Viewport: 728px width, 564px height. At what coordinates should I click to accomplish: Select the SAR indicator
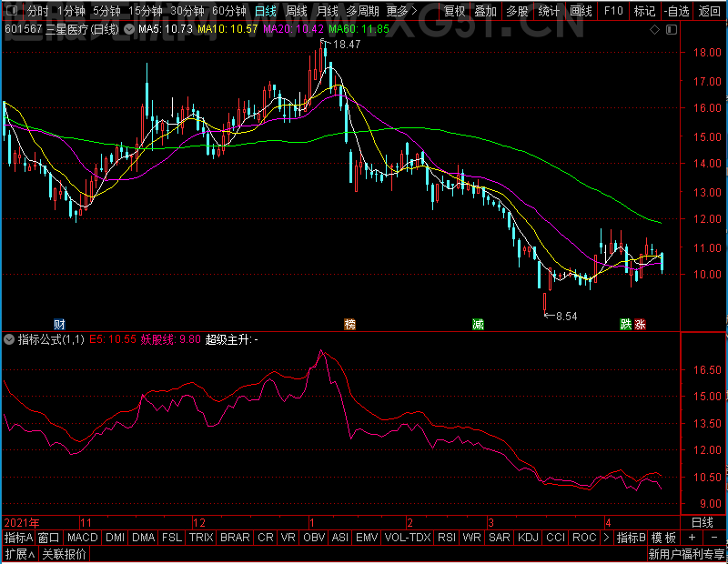pos(500,538)
